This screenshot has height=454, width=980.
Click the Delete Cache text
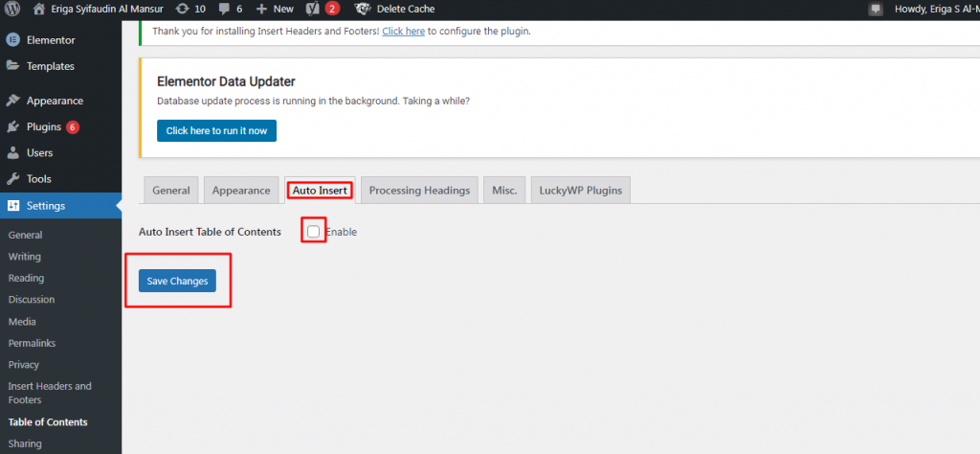tap(406, 9)
